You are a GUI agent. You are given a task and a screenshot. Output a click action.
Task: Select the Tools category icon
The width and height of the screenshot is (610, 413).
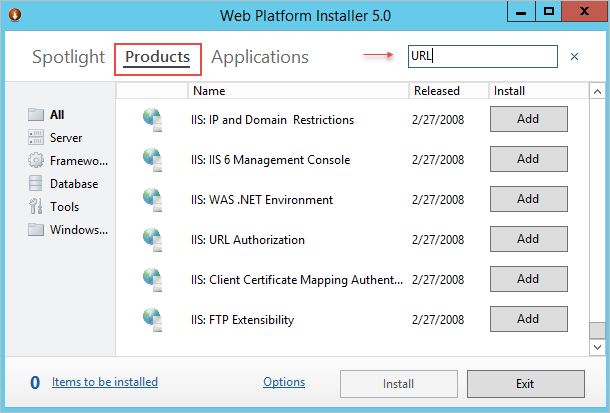[36, 207]
